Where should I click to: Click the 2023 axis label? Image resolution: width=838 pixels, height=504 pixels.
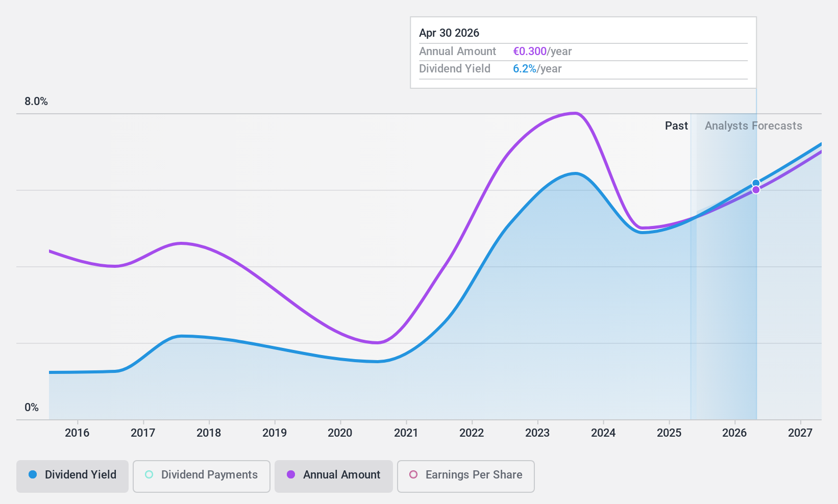coord(537,433)
